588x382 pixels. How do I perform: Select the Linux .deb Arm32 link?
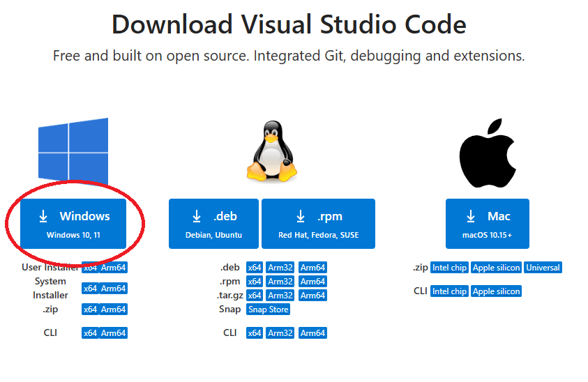click(280, 267)
